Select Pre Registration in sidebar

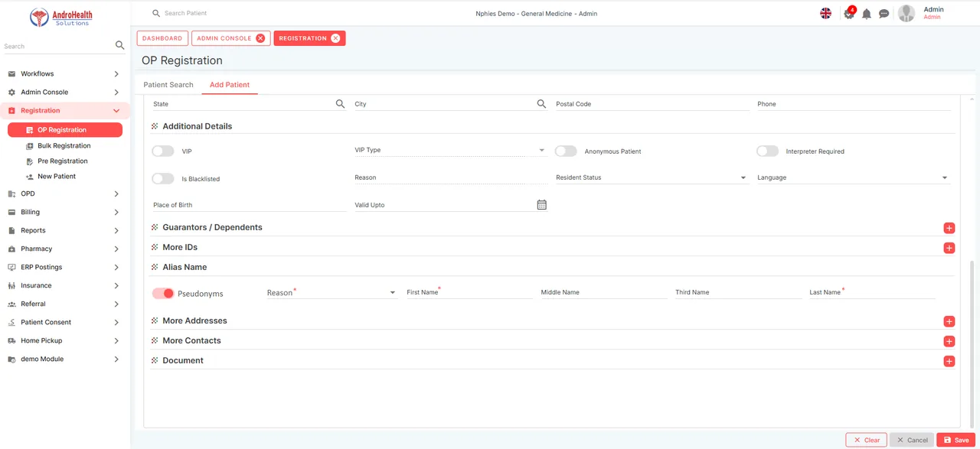pyautogui.click(x=62, y=161)
